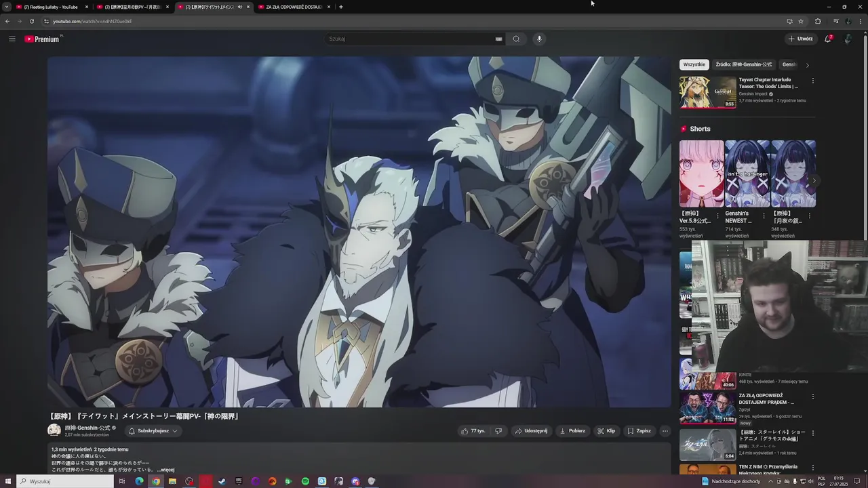Reload the current page
Image resolution: width=868 pixels, height=488 pixels.
31,21
